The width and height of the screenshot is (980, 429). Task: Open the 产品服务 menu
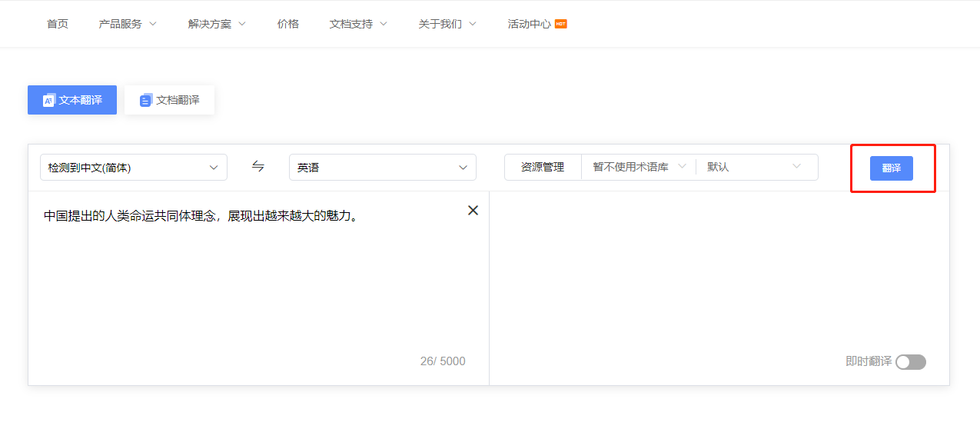(x=128, y=24)
